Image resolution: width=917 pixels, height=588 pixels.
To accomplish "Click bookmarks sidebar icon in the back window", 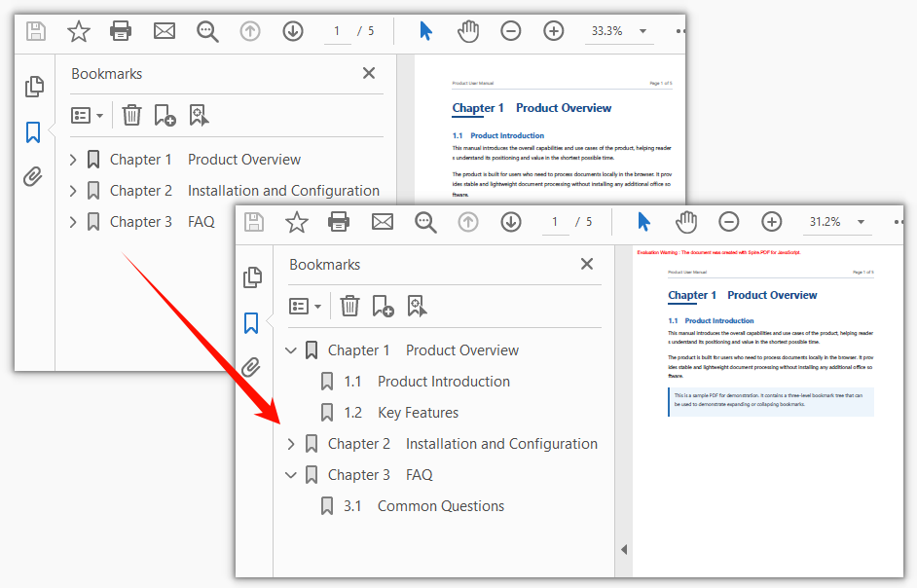I will [x=33, y=132].
